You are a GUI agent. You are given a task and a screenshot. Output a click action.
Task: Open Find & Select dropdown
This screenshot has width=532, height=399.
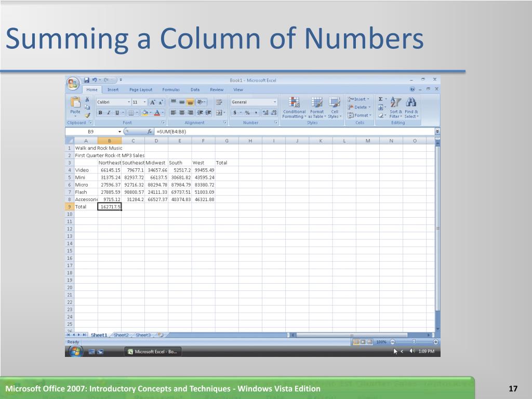click(411, 108)
